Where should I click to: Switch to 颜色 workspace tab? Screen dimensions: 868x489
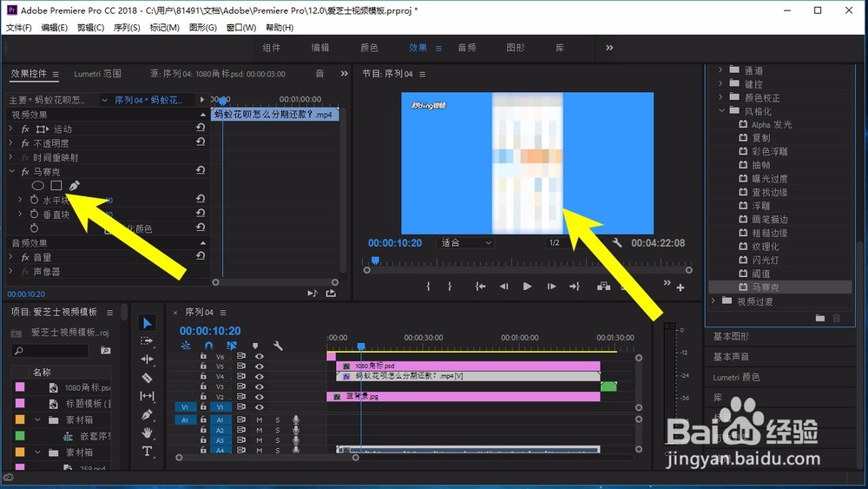pos(369,48)
